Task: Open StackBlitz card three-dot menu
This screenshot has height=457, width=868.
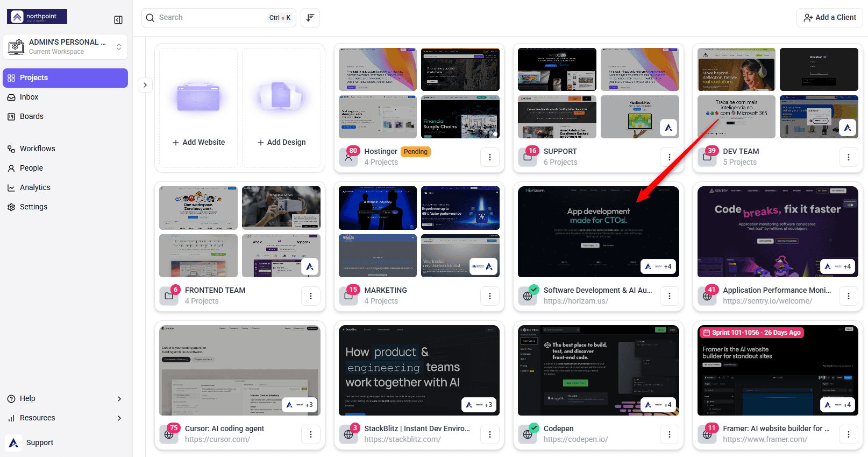Action: (x=489, y=434)
